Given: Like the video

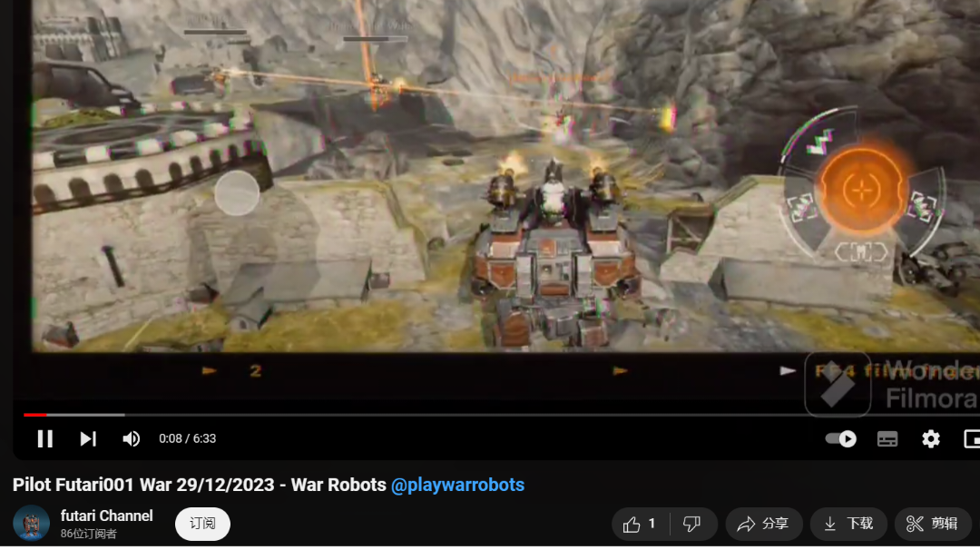Looking at the screenshot, I should 640,524.
